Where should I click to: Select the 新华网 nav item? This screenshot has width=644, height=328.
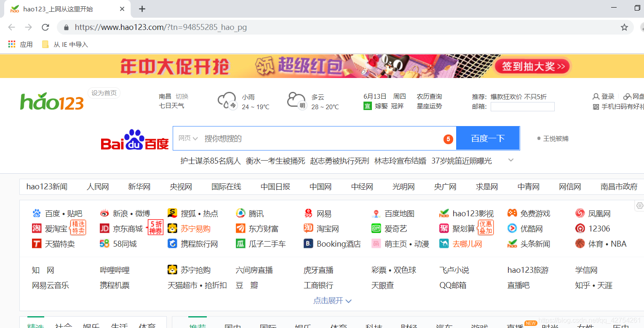click(x=139, y=187)
